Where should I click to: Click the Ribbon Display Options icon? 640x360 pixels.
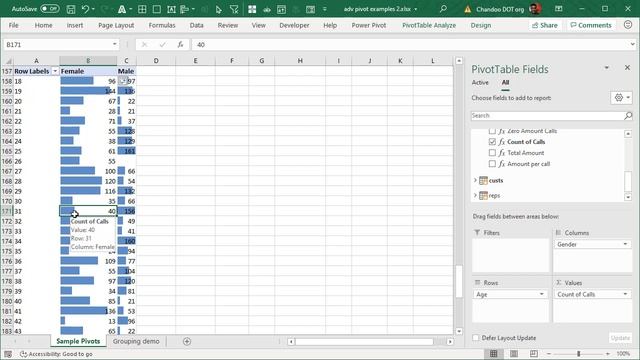559,9
